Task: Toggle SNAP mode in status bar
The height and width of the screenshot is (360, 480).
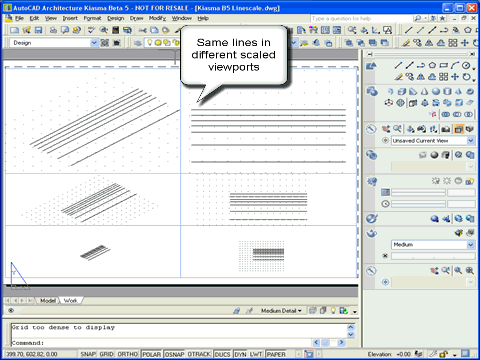Action: coord(88,354)
